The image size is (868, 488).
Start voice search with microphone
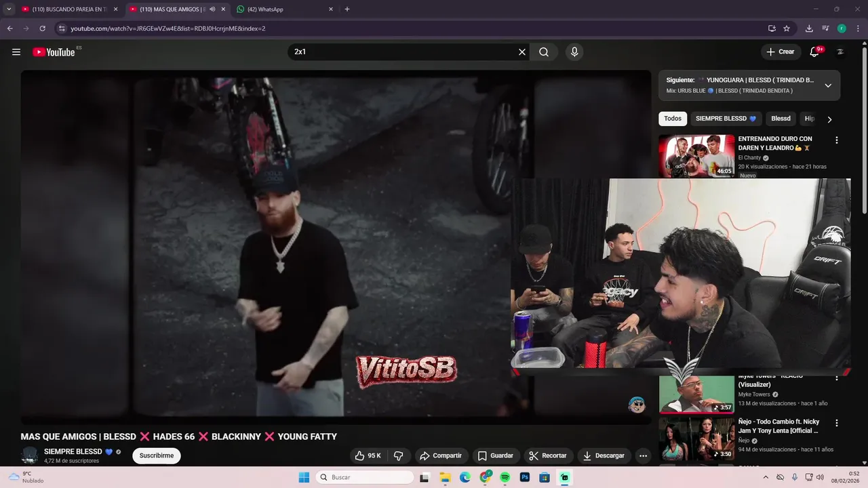click(x=574, y=52)
